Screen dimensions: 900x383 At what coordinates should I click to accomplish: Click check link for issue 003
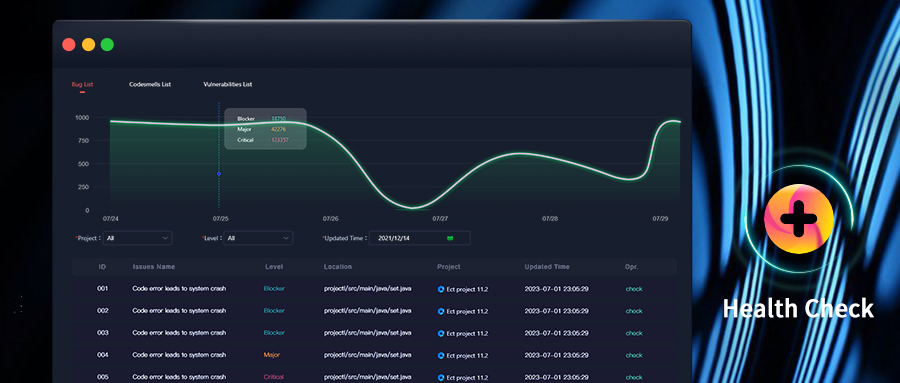[x=634, y=333]
